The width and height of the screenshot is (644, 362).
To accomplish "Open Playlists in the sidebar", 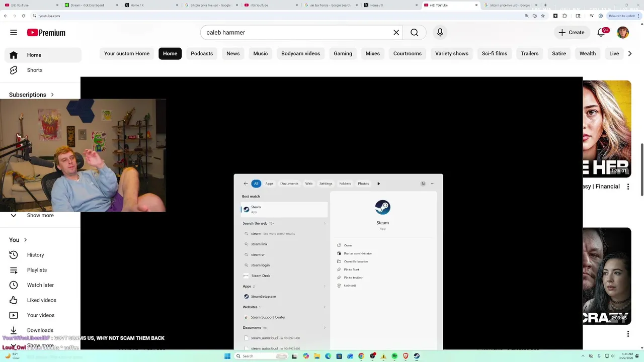I will [42, 270].
